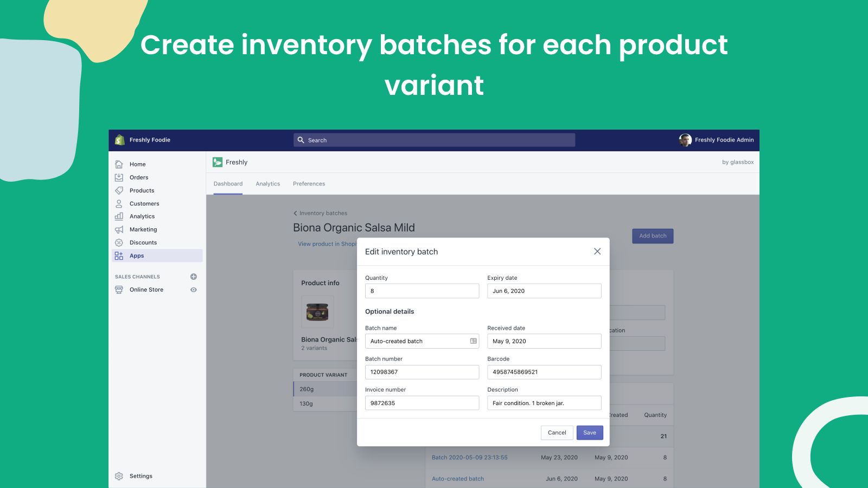Select Marketing in the sidebar menu

click(143, 229)
